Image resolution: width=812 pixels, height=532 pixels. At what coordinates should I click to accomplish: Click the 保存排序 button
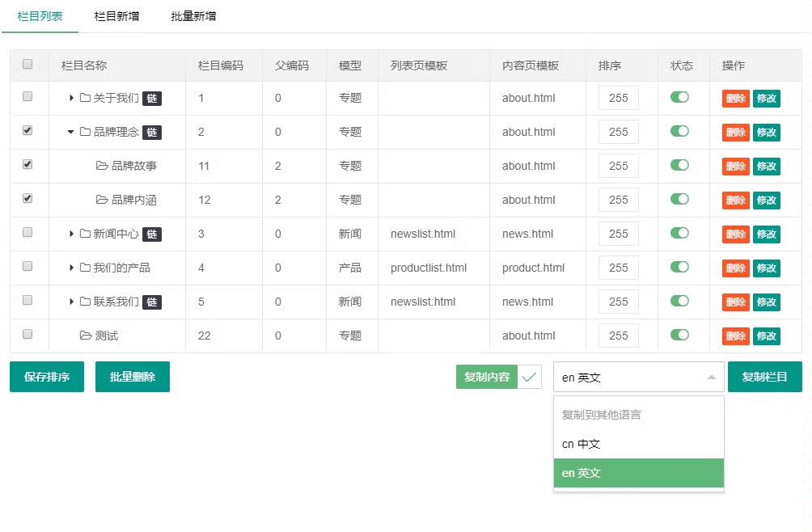47,377
